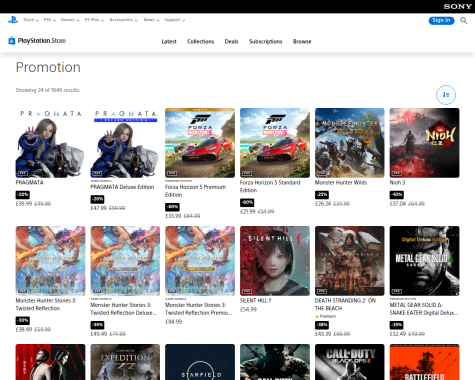Open the Monster Hunter Wilds cover

tap(350, 143)
